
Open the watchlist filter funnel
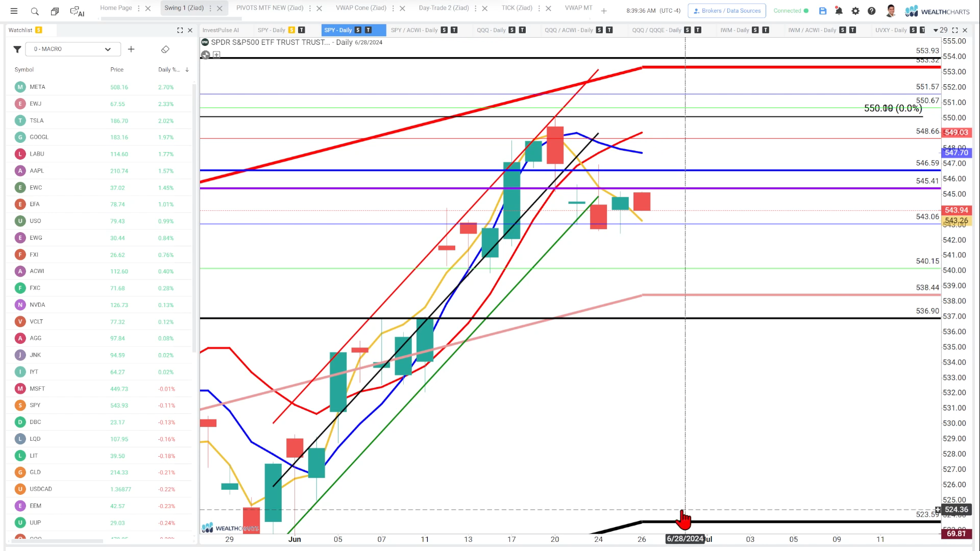pyautogui.click(x=17, y=49)
